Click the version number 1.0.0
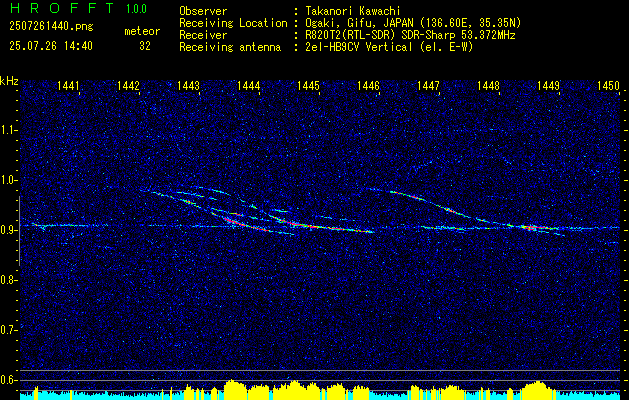 coord(136,8)
